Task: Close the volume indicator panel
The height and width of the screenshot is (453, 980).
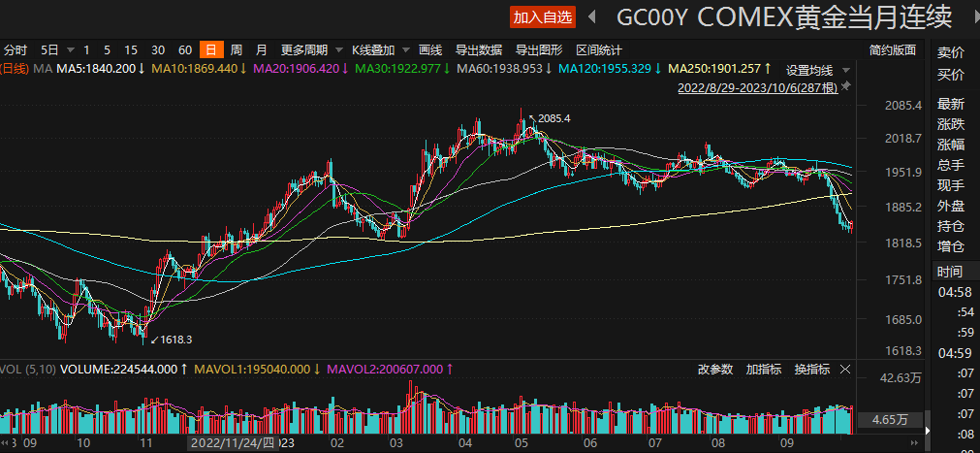Action: point(845,370)
